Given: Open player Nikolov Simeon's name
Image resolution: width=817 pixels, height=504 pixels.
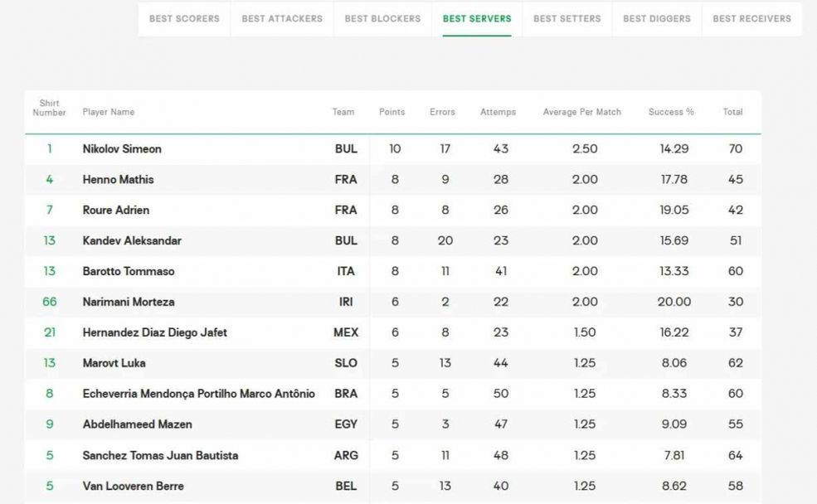Looking at the screenshot, I should tap(122, 149).
